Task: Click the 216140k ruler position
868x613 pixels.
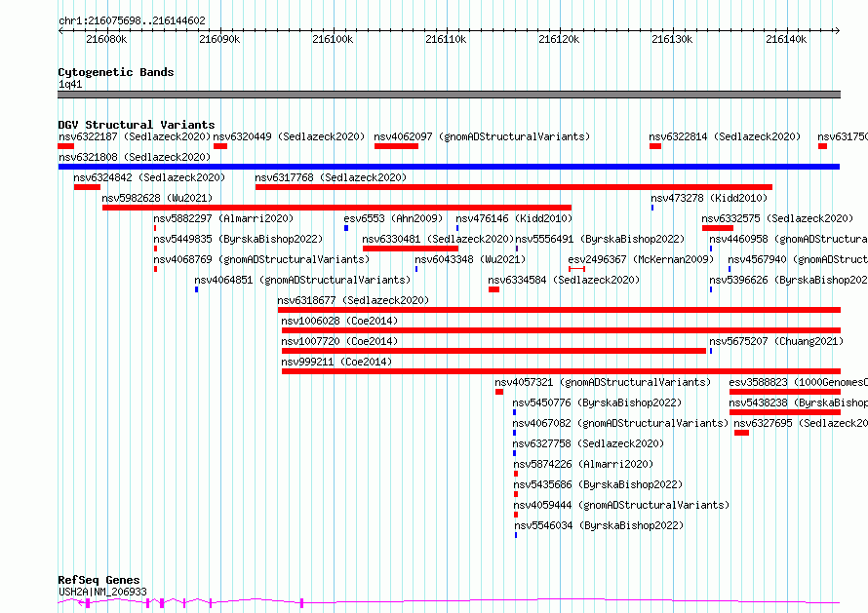Action: pyautogui.click(x=786, y=40)
